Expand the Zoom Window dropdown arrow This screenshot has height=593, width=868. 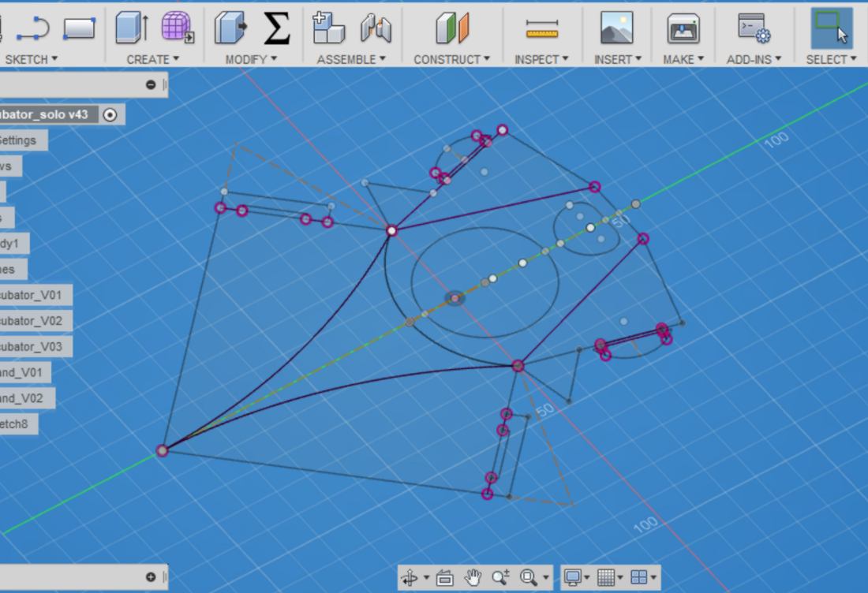(545, 578)
